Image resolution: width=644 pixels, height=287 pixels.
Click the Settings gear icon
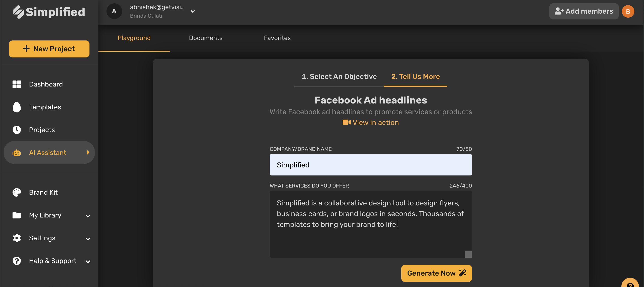17,238
